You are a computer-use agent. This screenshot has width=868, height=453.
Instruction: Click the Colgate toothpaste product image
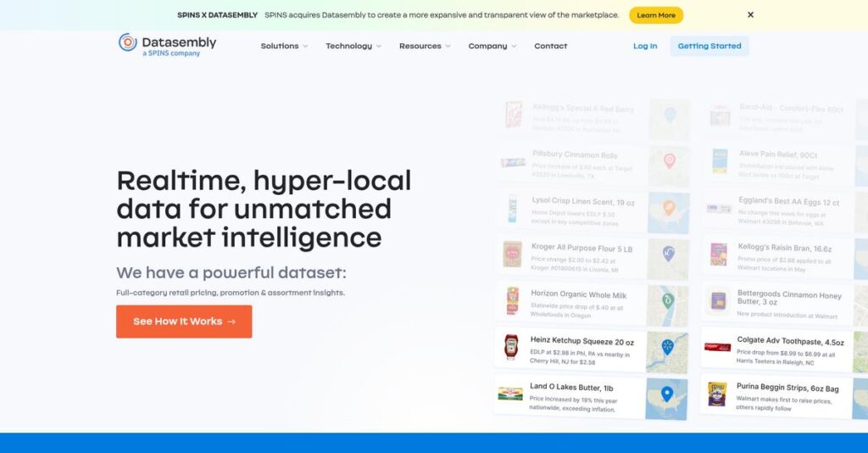click(717, 347)
